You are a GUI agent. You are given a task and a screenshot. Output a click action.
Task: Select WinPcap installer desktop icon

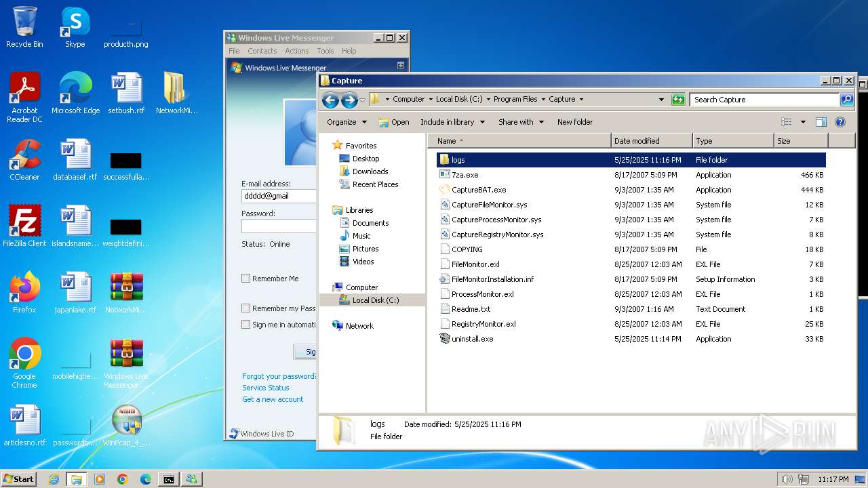pyautogui.click(x=126, y=426)
